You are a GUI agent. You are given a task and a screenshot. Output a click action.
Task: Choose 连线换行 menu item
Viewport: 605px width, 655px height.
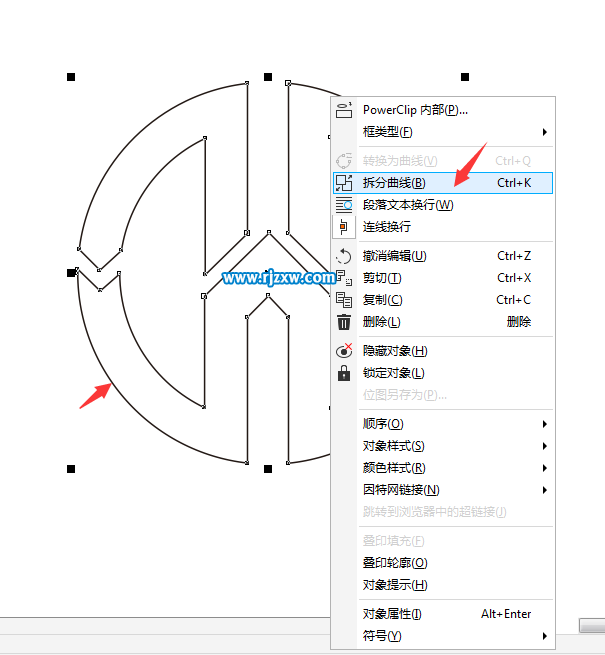tap(443, 227)
